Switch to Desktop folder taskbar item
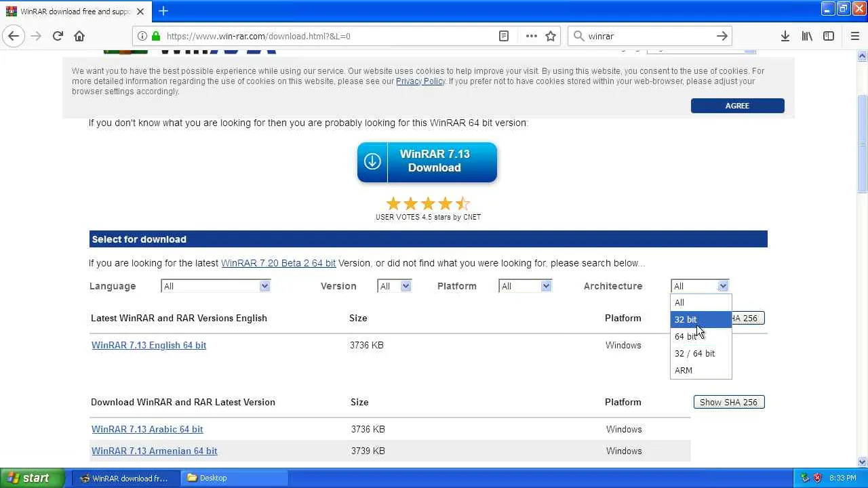Image resolution: width=868 pixels, height=488 pixels. (235, 478)
